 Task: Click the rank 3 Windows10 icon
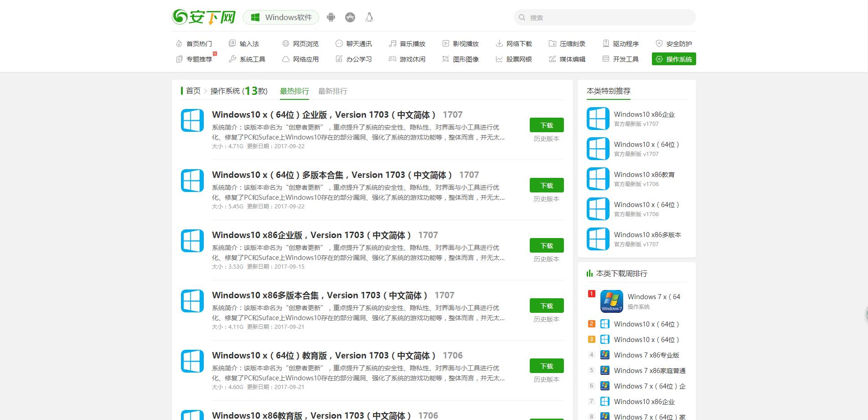(x=605, y=339)
